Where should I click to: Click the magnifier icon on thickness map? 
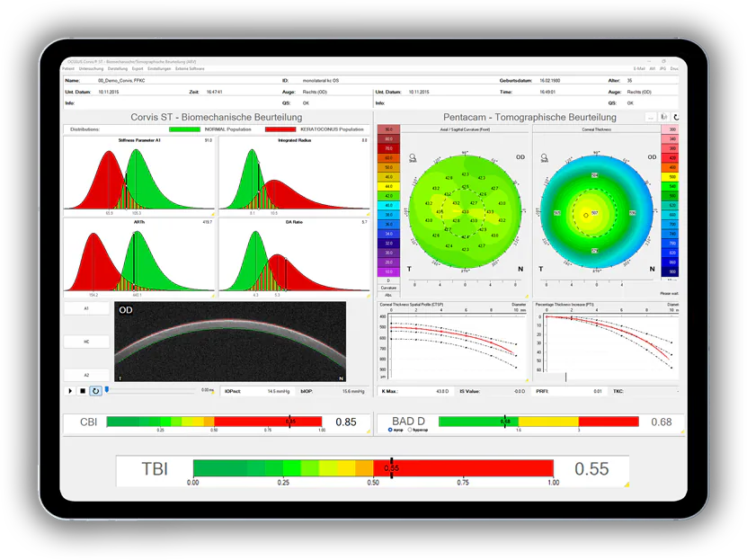pos(544,157)
